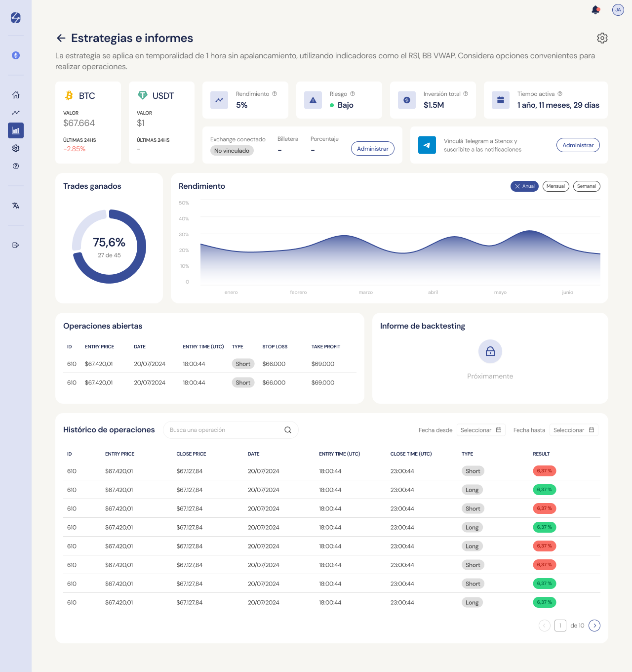Go to previous page of operations

[x=545, y=626]
